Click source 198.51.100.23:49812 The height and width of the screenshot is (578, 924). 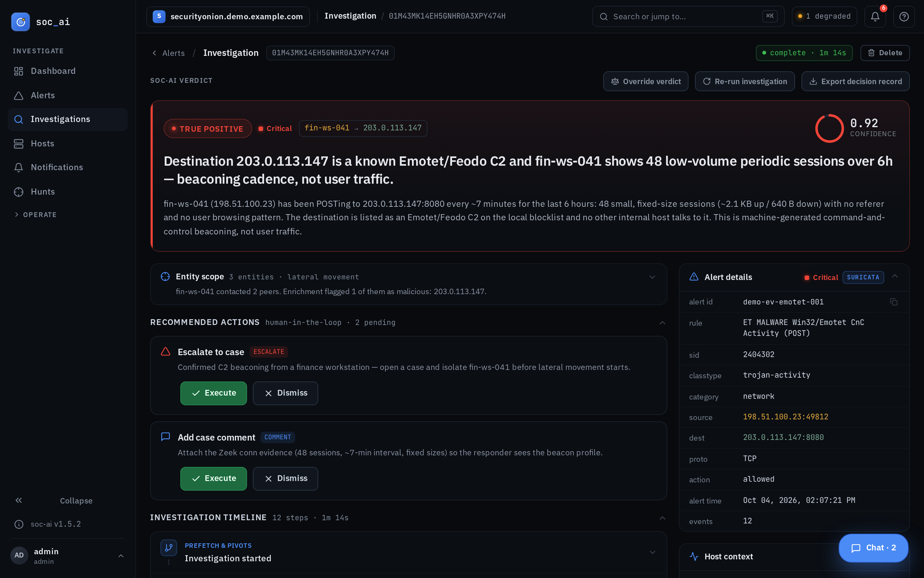[785, 417]
